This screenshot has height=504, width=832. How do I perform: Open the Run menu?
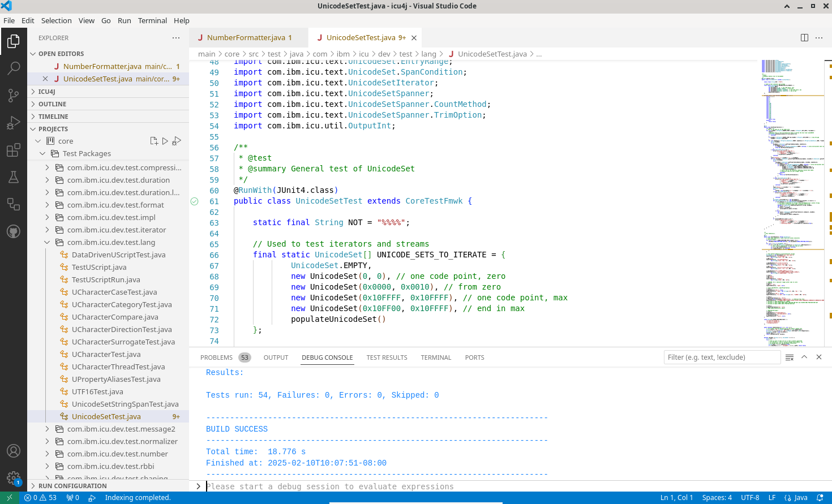[125, 20]
